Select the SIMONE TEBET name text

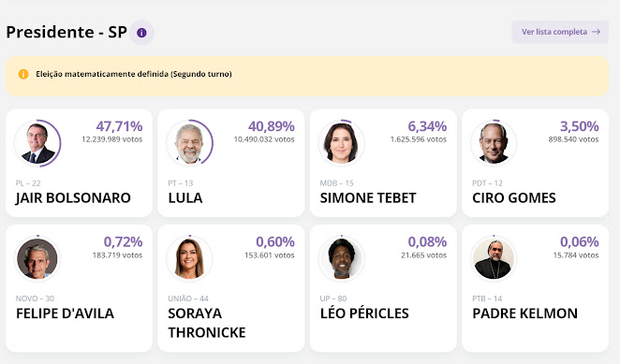click(x=368, y=197)
